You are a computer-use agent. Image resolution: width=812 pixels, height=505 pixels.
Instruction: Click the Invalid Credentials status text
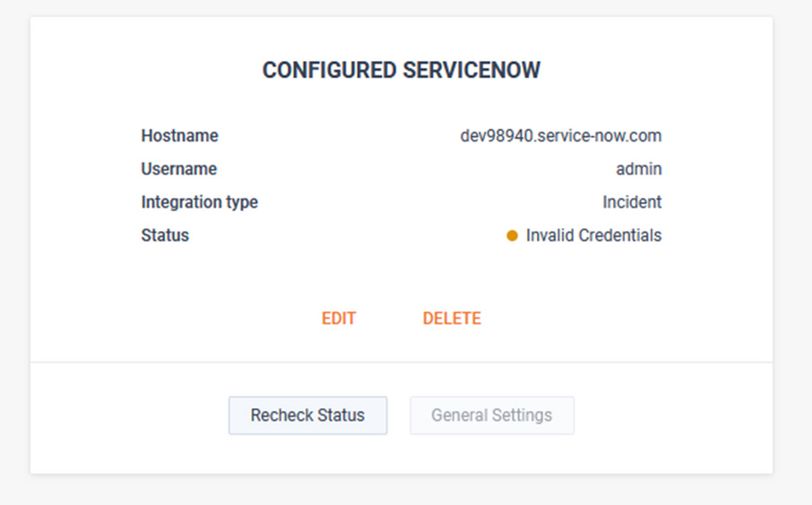(594, 235)
